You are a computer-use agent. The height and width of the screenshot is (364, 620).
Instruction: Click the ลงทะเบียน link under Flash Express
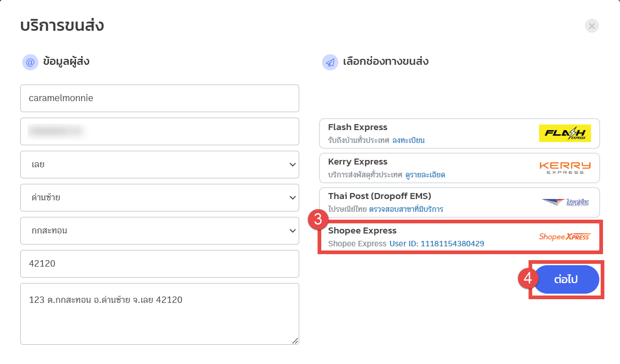pyautogui.click(x=409, y=140)
